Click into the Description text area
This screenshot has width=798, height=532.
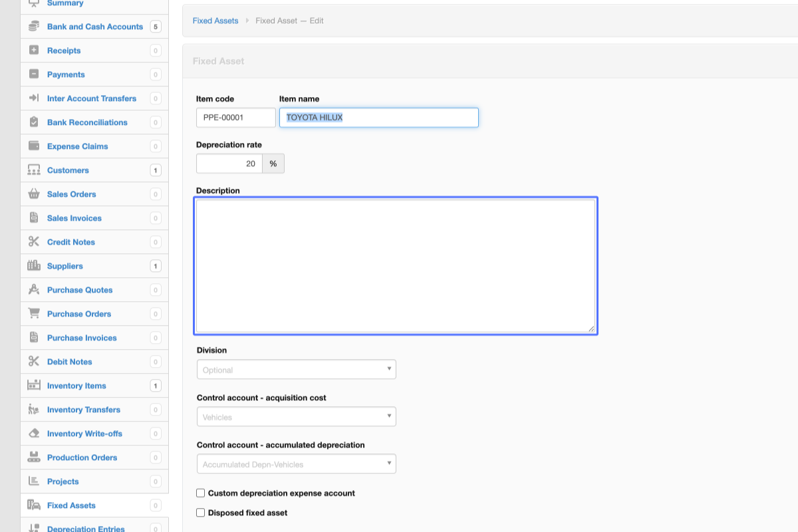pyautogui.click(x=396, y=266)
